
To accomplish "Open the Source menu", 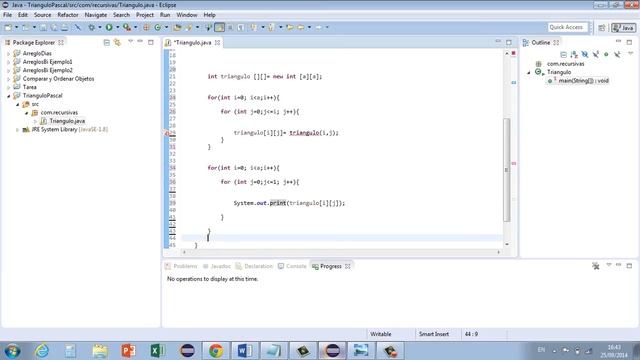I will [x=42, y=15].
